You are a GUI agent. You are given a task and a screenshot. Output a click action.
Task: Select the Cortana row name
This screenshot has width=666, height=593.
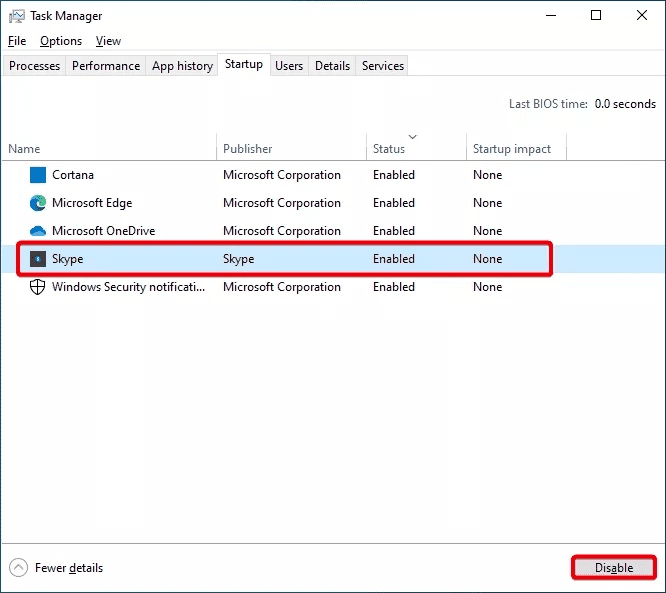pos(73,175)
